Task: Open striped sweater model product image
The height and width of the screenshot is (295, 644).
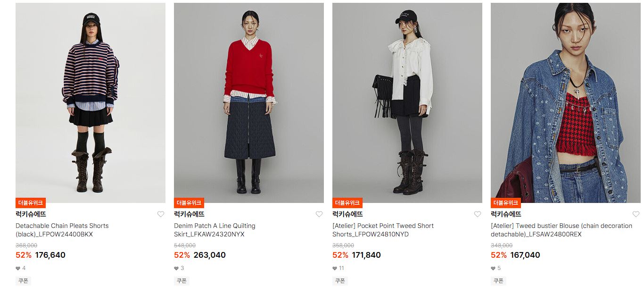Action: (x=91, y=103)
